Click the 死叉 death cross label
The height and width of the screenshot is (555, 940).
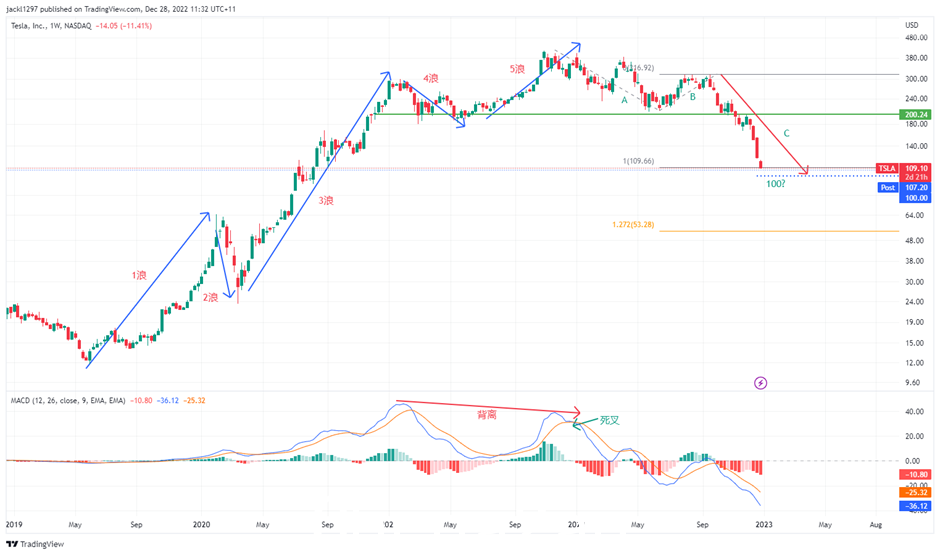coord(610,421)
